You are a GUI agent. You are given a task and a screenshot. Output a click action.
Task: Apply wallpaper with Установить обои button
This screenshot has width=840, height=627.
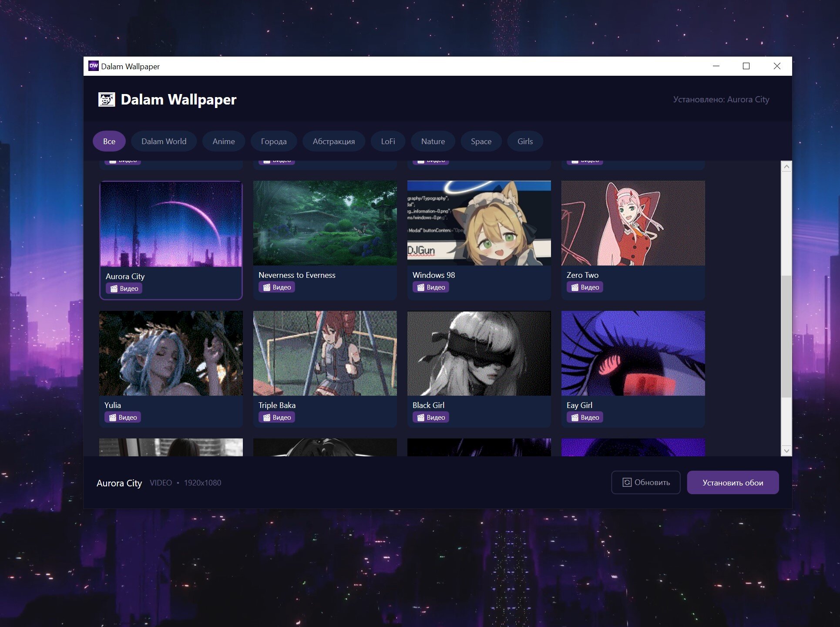click(733, 482)
